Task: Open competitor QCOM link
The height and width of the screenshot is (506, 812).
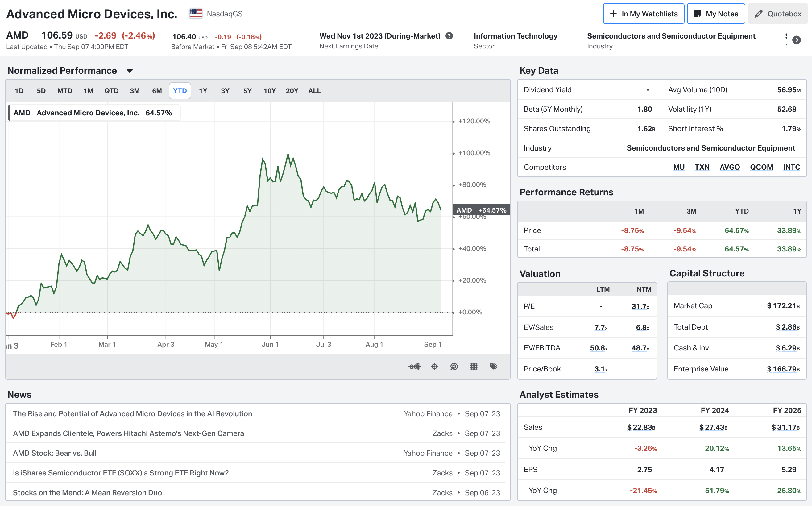Action: pos(761,167)
